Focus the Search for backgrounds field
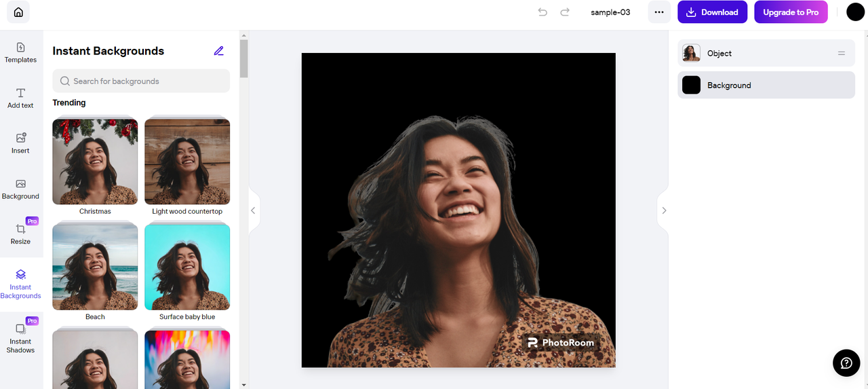Viewport: 868px width, 389px height. click(x=141, y=81)
